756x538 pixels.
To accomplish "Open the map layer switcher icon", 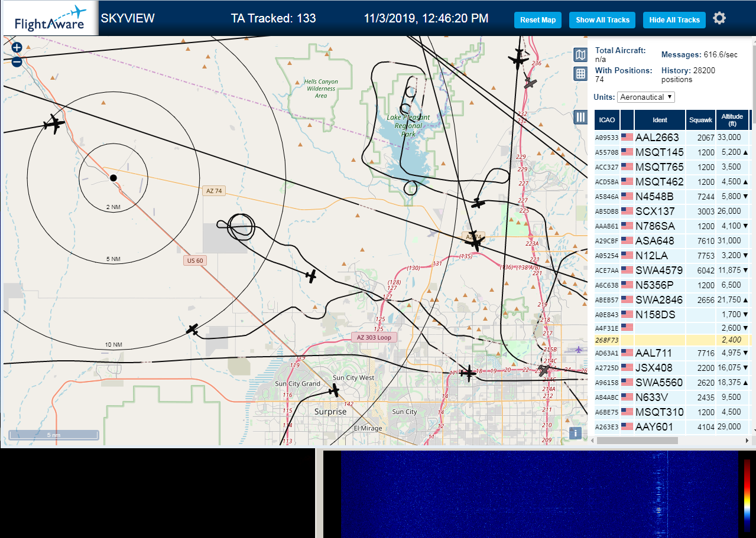I will click(580, 55).
